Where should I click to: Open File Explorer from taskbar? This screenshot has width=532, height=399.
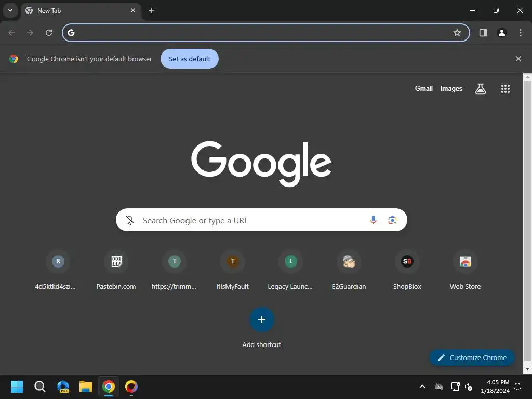[x=86, y=387]
